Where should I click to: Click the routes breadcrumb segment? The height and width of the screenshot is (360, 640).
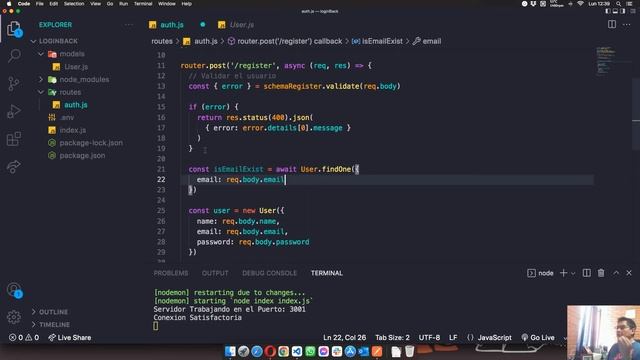pos(162,41)
